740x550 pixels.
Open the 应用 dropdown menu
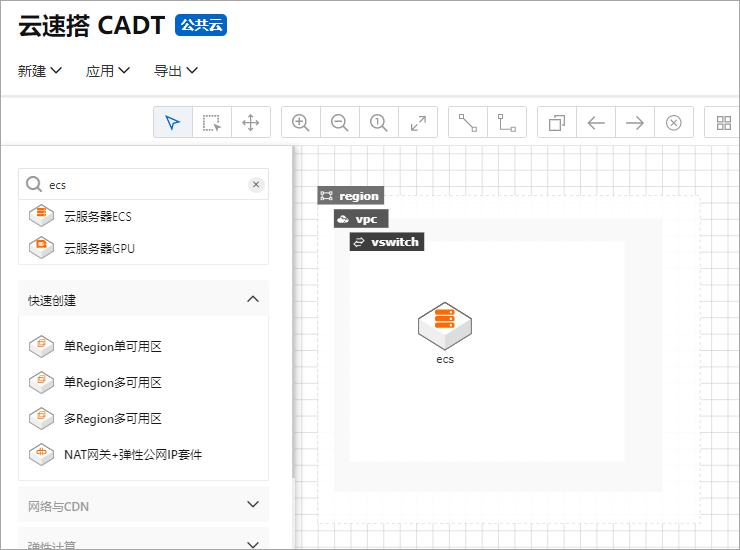(108, 71)
